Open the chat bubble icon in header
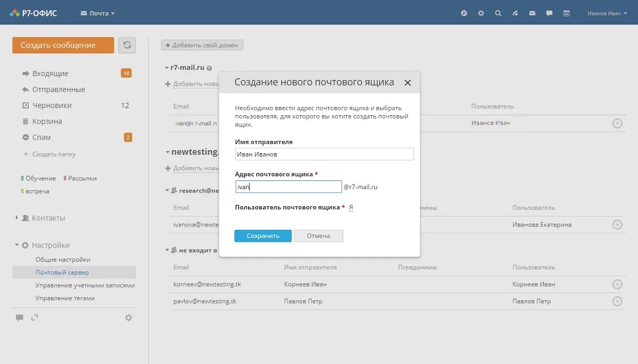This screenshot has width=638, height=364. tap(550, 13)
